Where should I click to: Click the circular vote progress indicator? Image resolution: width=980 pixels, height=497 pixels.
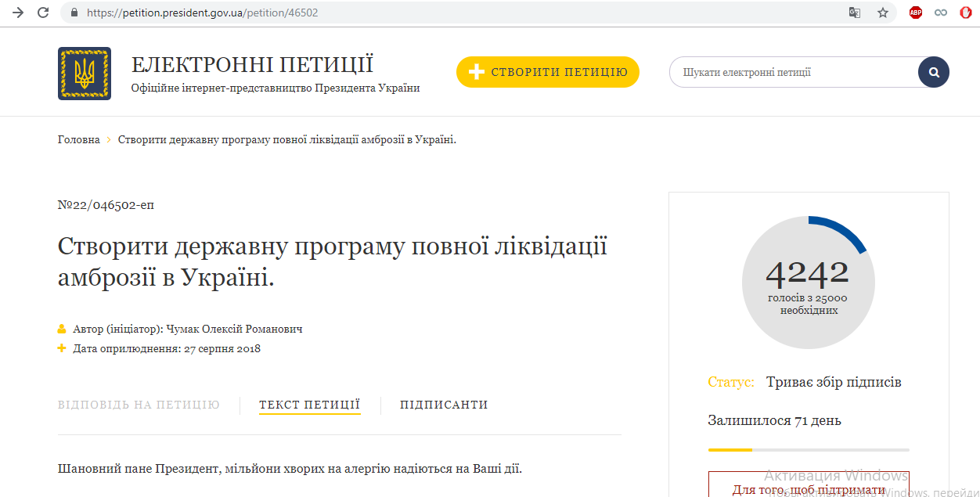808,282
